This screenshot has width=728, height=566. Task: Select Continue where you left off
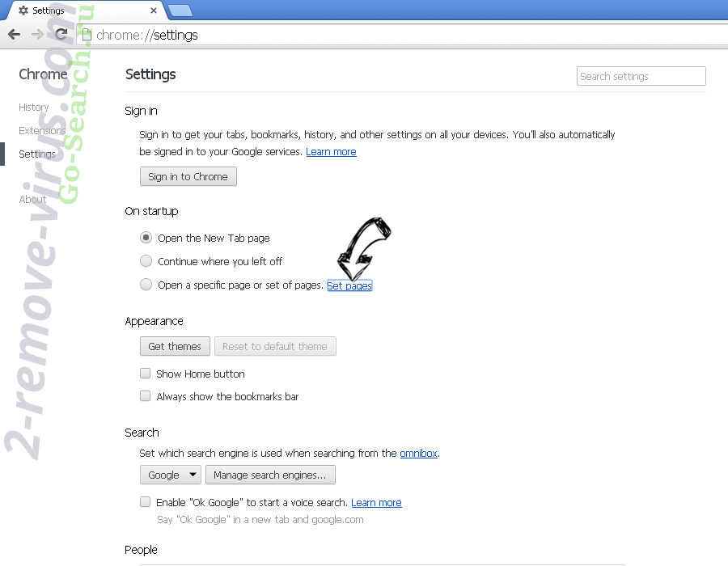click(x=146, y=261)
